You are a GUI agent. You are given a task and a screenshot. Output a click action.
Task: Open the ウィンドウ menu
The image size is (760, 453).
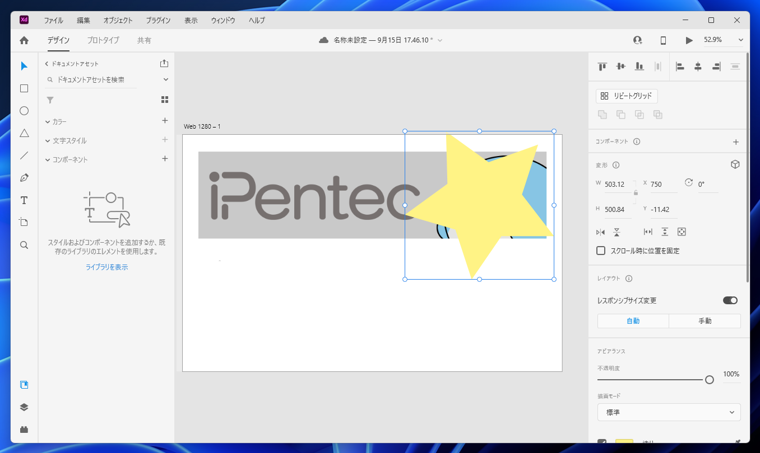pos(223,20)
